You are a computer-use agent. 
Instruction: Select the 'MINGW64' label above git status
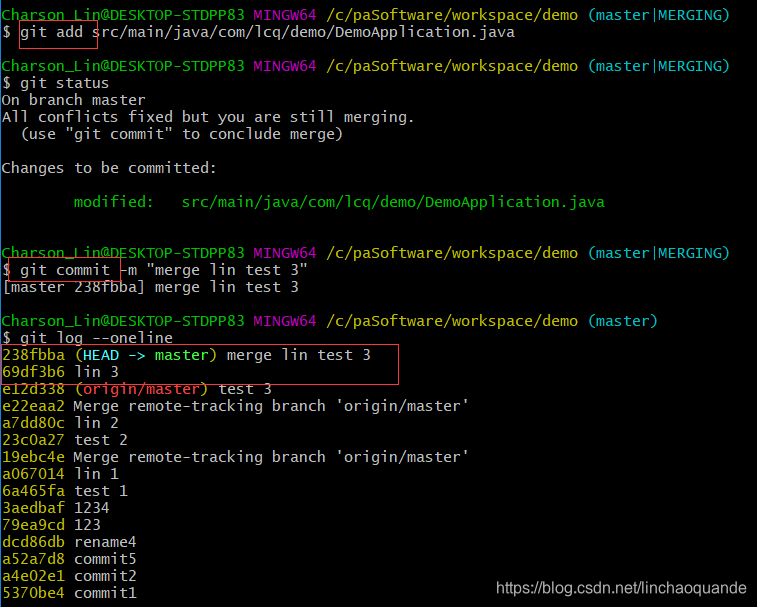(285, 66)
